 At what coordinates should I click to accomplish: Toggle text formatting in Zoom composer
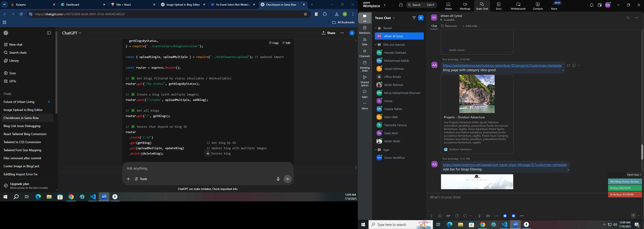pos(431,216)
